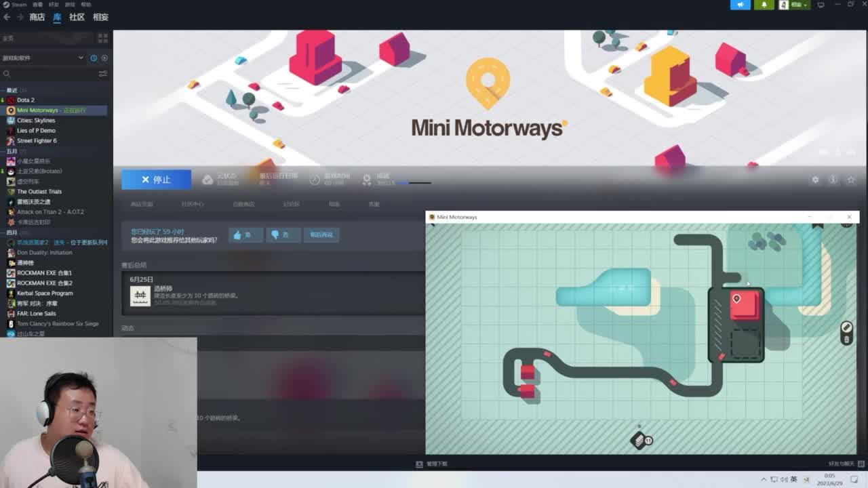Select Street Fighter 6 in library
Viewport: 868px width, 488px height.
37,141
